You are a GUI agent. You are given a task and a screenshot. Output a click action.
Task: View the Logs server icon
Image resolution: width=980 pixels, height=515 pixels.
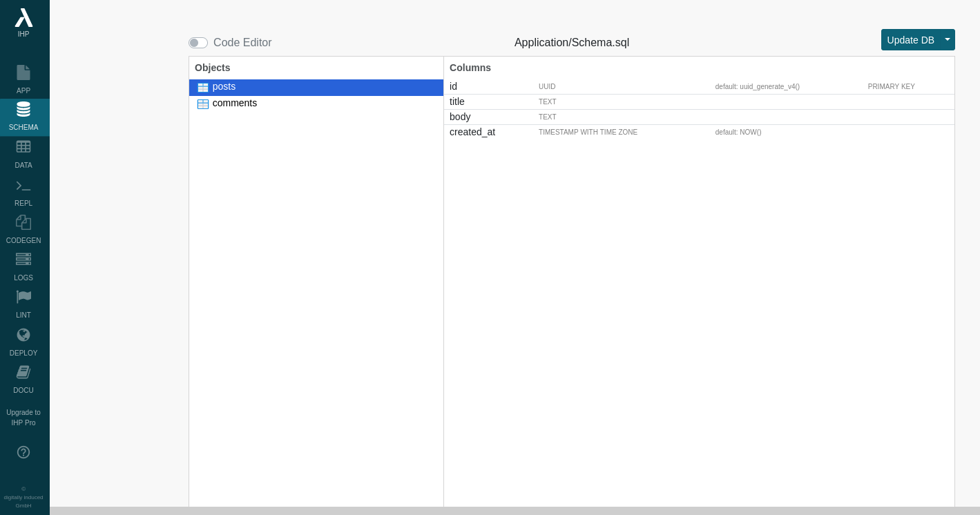pos(23,259)
